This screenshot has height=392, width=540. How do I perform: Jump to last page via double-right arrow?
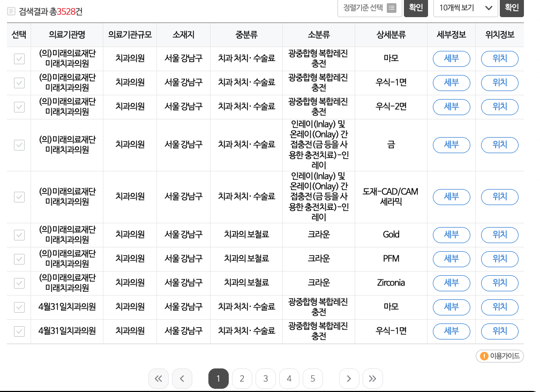click(373, 379)
